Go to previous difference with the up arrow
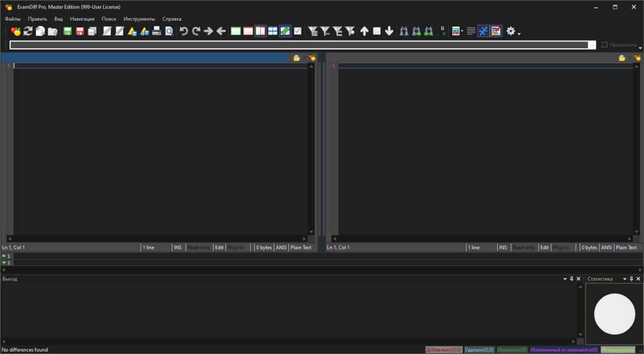Image resolution: width=644 pixels, height=354 pixels. 364,31
